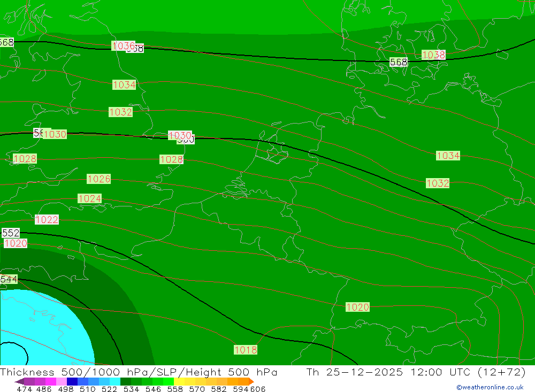
Task: Click the 1024 isobar label
Action: (89, 198)
